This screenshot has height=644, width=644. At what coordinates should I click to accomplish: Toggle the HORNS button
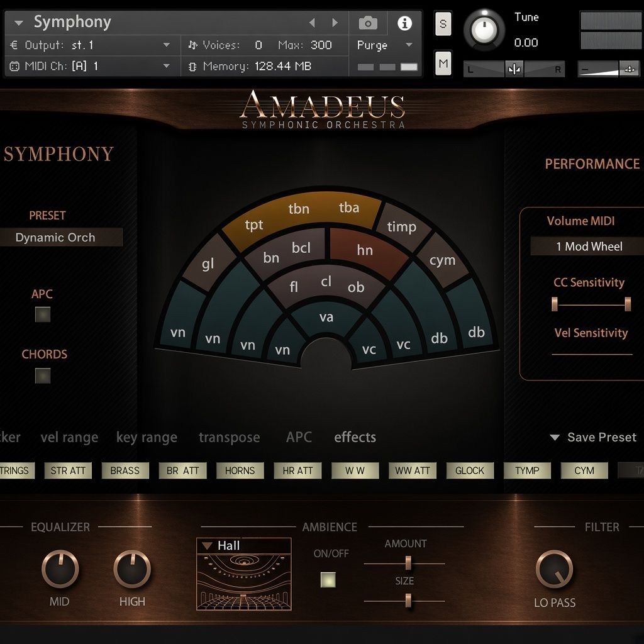click(x=240, y=470)
